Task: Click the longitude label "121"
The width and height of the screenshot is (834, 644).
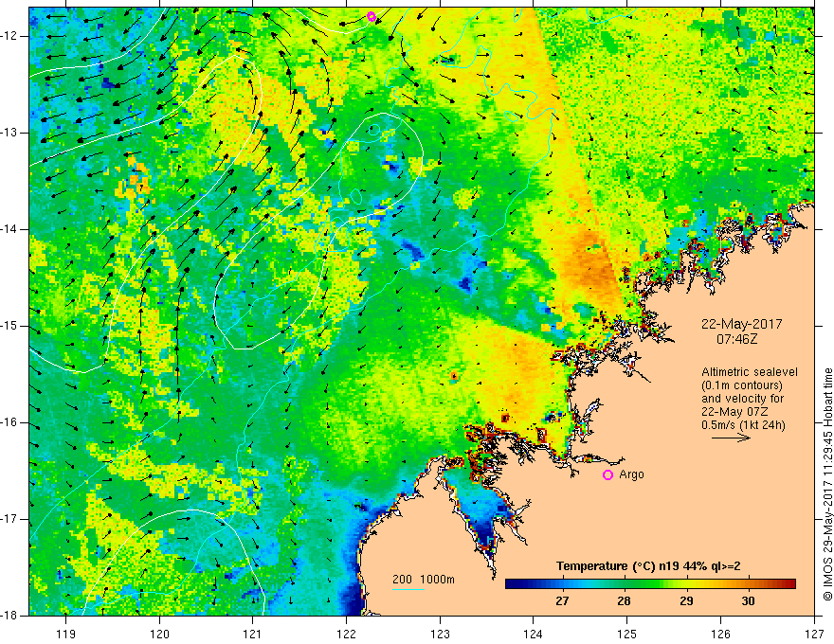Action: [253, 634]
